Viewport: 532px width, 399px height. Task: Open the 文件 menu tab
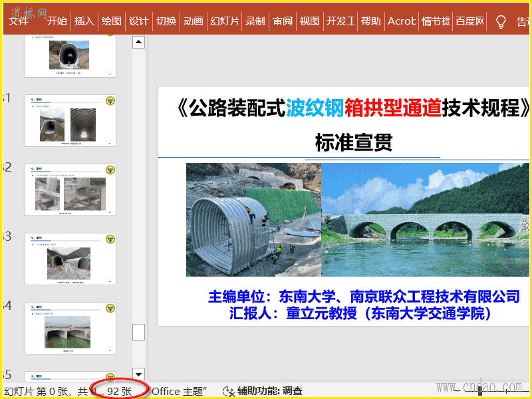coord(19,21)
